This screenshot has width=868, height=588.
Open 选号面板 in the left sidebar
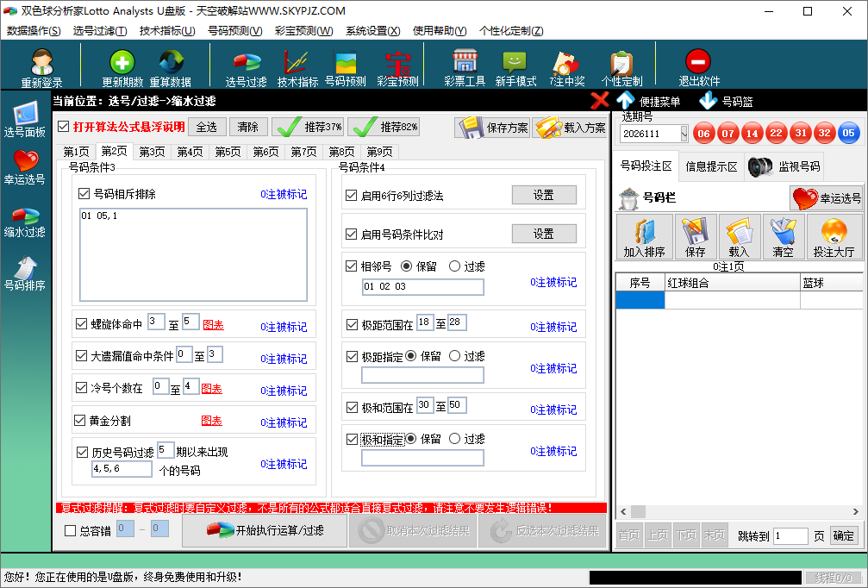24,119
